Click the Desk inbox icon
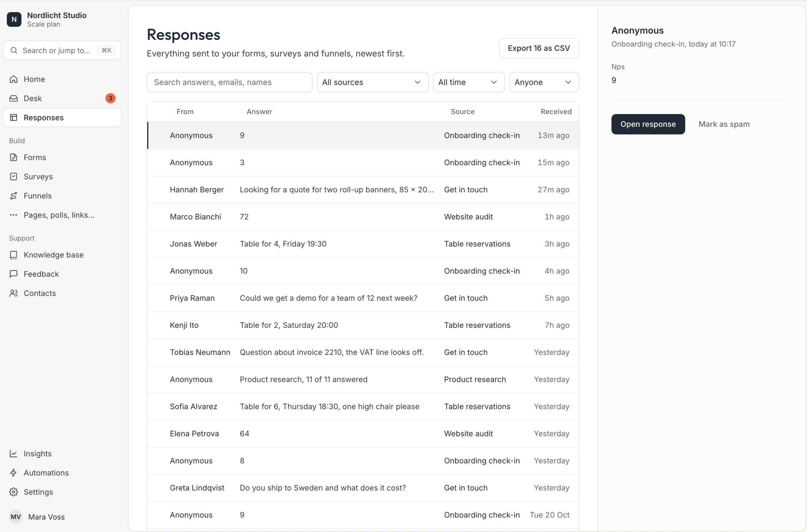The height and width of the screenshot is (532, 807). coord(13,98)
